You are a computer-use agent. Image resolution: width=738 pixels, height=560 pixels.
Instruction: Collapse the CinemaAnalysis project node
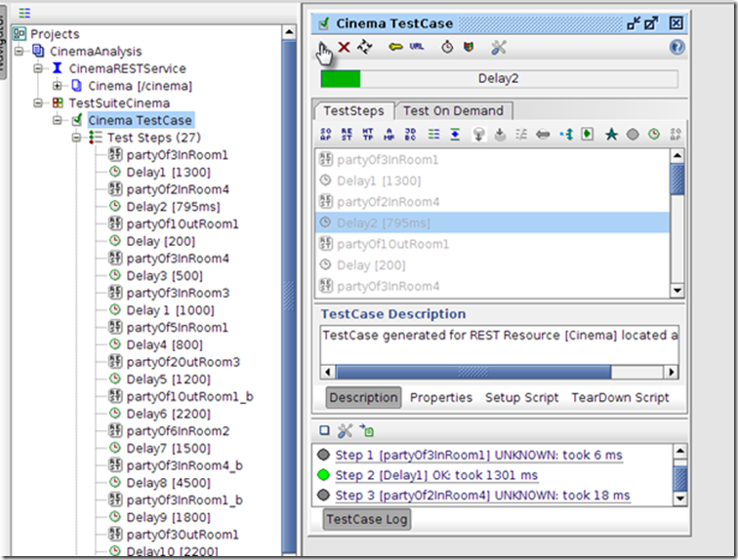tap(21, 52)
